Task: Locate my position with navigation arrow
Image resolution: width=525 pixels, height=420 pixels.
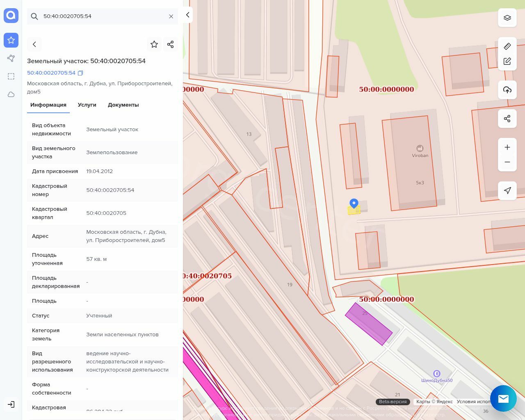Action: 507,190
